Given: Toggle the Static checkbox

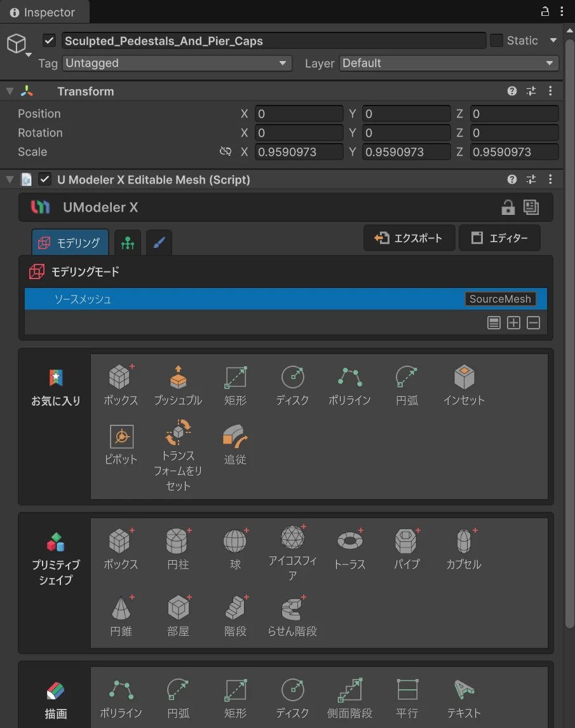Looking at the screenshot, I should coord(497,41).
